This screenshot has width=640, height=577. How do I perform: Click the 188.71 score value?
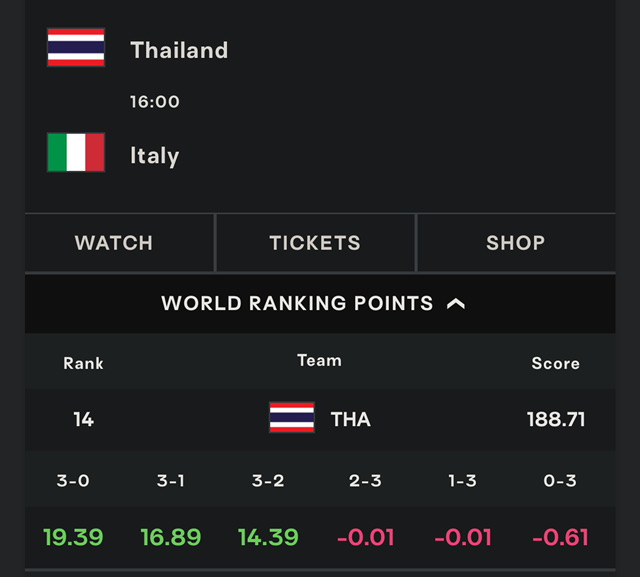(x=556, y=419)
